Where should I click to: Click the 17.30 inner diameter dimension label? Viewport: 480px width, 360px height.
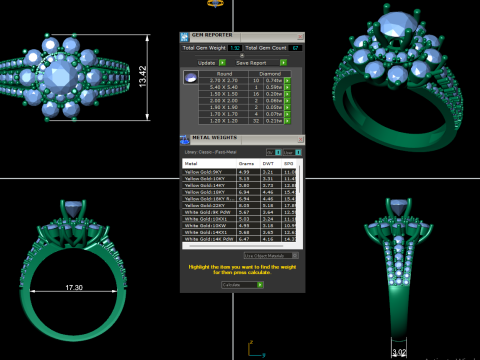pos(74,287)
